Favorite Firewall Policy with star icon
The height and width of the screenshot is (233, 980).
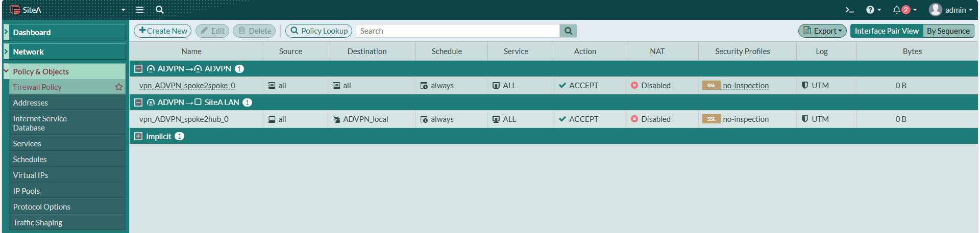point(119,87)
